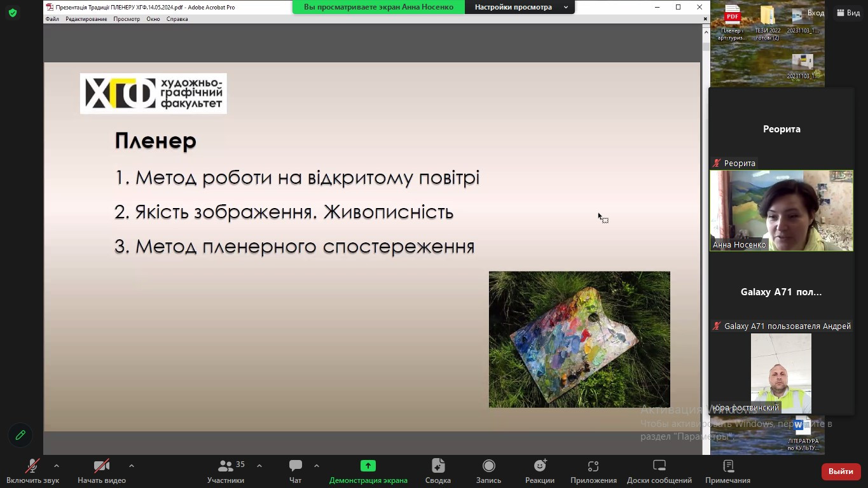Select the ТЕЗИ 2022 folder desktop icon
Image resolution: width=868 pixels, height=488 pixels.
[x=768, y=22]
